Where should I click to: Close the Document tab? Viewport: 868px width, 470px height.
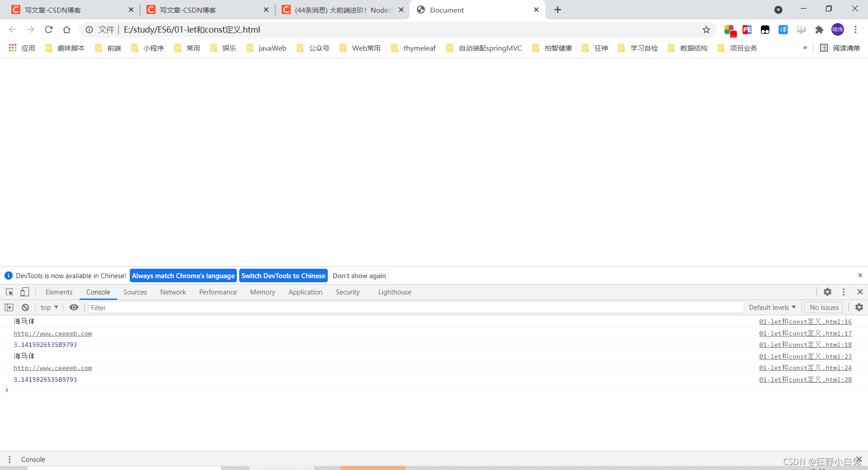[536, 10]
